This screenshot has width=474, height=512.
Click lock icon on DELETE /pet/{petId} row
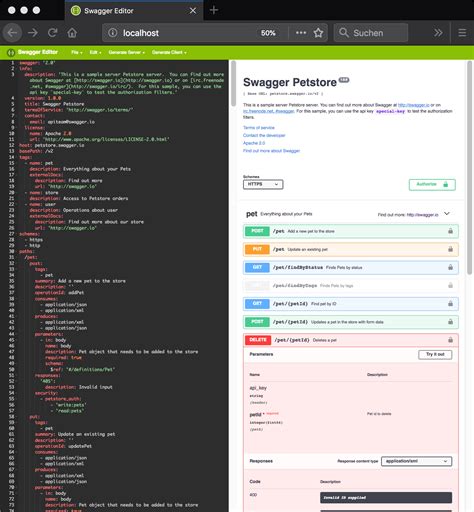pyautogui.click(x=450, y=340)
